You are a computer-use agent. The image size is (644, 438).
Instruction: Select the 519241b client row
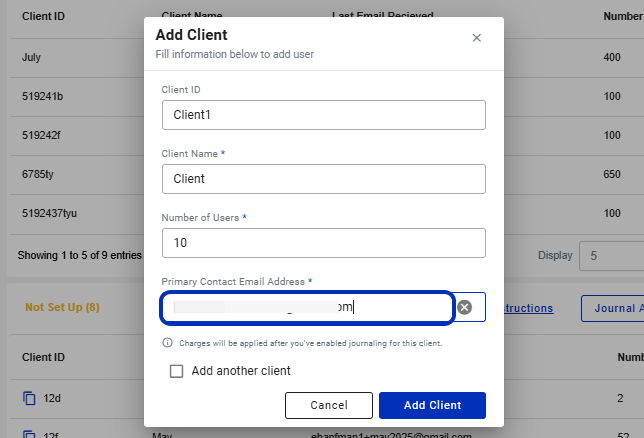(x=76, y=97)
